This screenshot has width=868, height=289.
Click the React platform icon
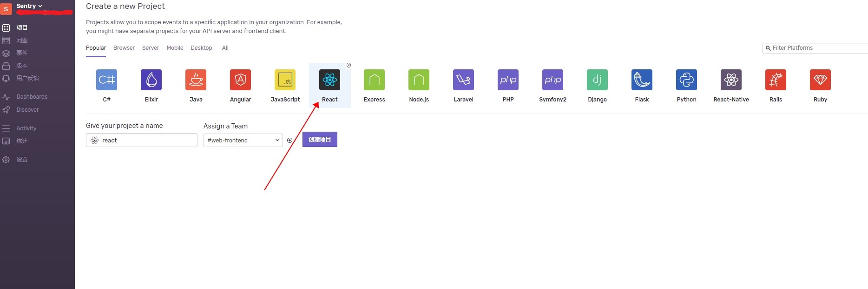[329, 80]
